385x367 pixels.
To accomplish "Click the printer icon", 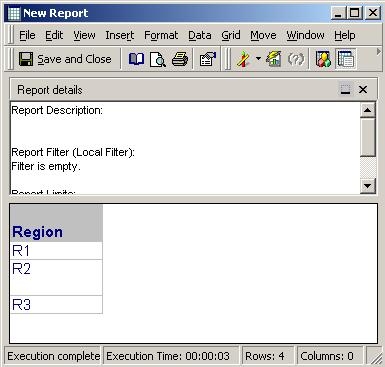I will (180, 59).
